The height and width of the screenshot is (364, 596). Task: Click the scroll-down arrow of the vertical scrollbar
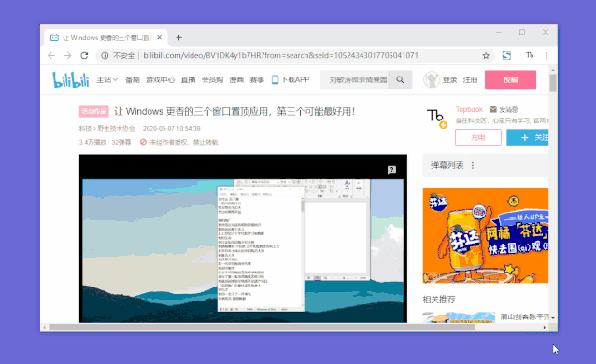coord(553,317)
